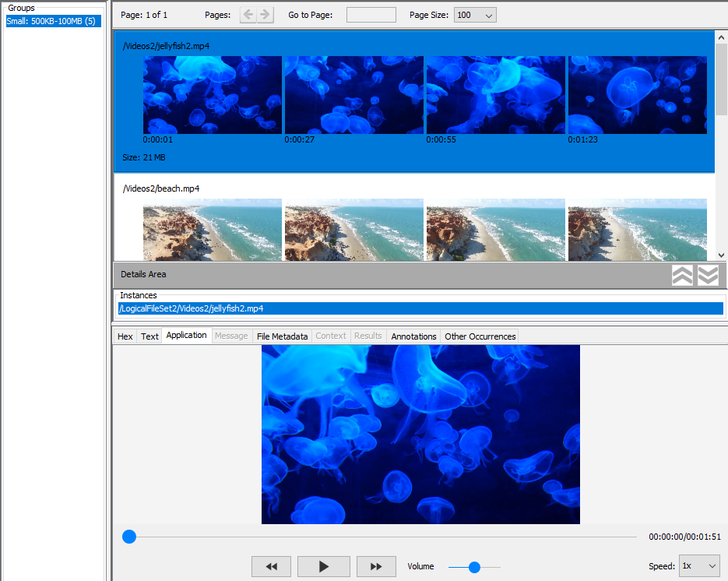Click the Go to Page input field
The width and height of the screenshot is (728, 581).
[371, 15]
